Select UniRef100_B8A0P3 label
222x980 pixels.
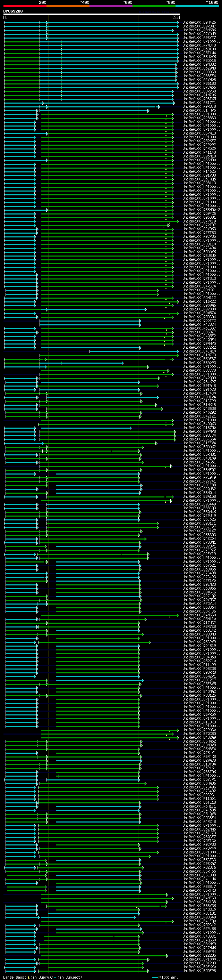(x=199, y=363)
